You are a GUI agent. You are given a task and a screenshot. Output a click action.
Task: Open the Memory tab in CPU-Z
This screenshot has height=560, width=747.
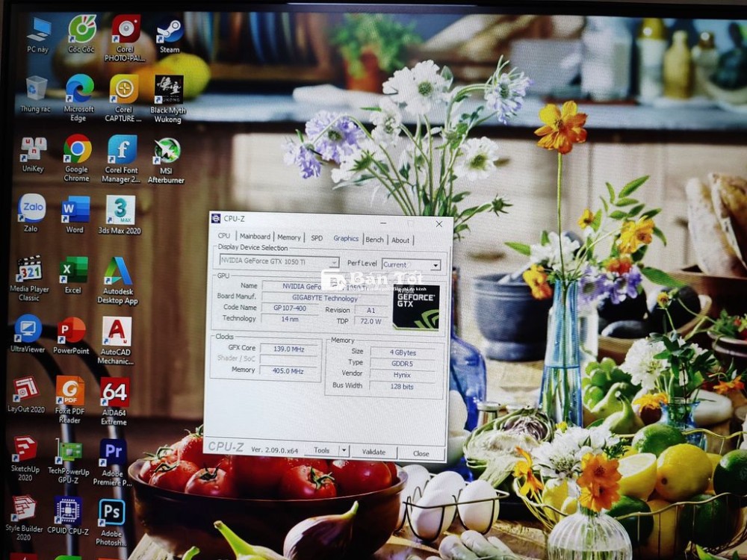pyautogui.click(x=289, y=237)
